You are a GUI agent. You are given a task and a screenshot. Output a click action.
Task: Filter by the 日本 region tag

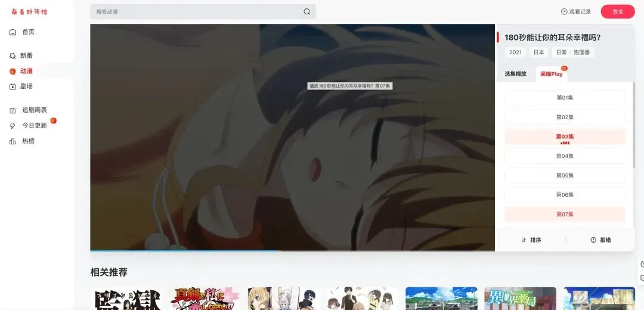coord(538,52)
